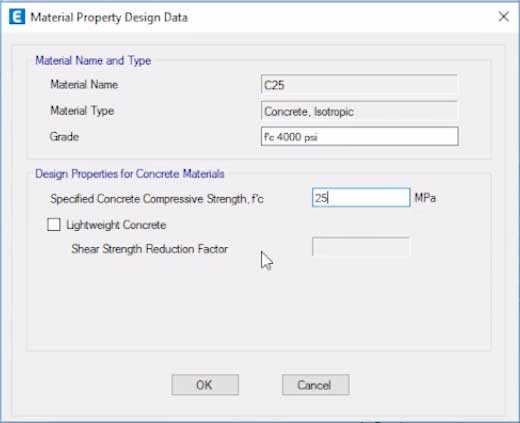This screenshot has width=520, height=423.
Task: Confirm the dialog with OK
Action: click(205, 385)
